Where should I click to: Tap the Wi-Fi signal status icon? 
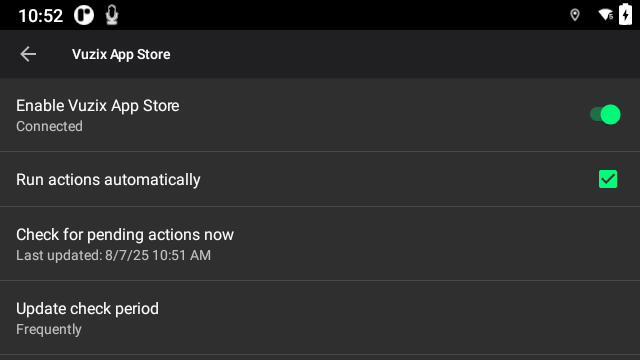605,15
